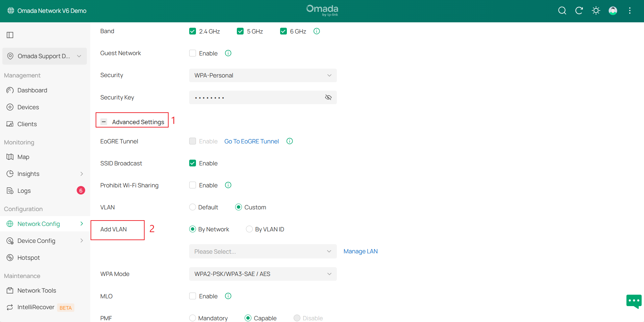
Task: Click the 6 GHz info icon
Action: [316, 31]
